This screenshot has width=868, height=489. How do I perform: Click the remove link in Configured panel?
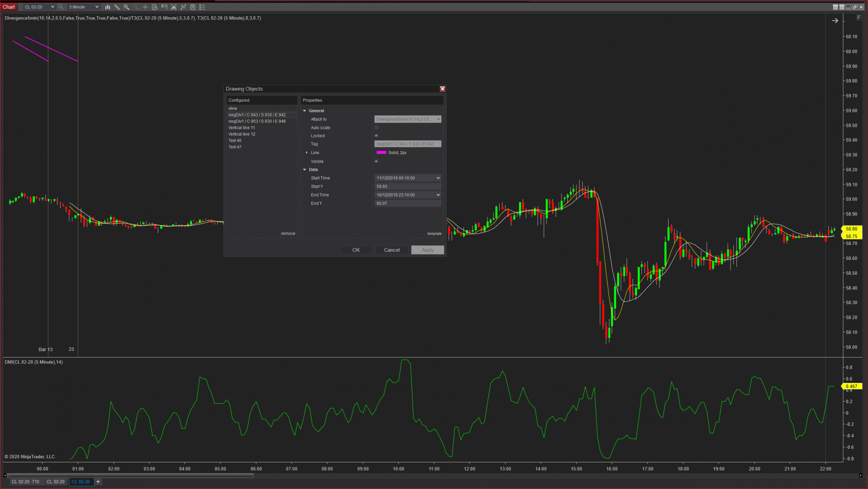coord(288,234)
